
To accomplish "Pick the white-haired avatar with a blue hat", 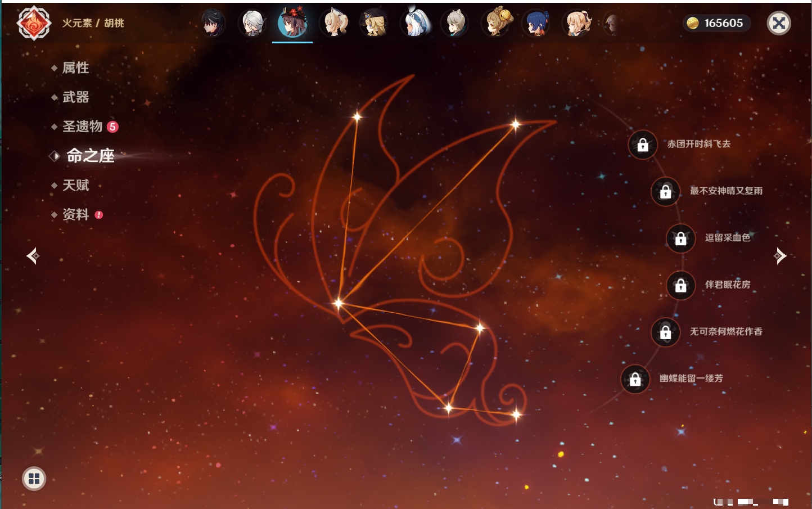I will point(416,23).
